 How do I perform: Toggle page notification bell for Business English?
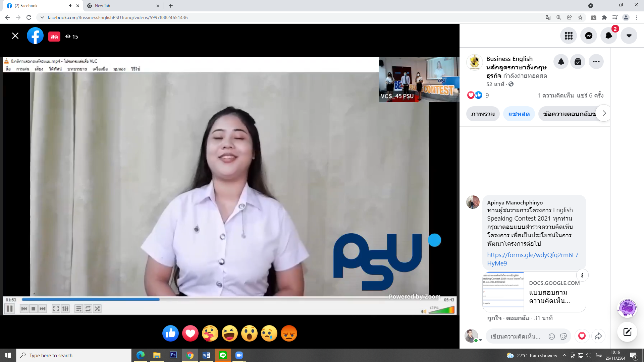tap(561, 62)
